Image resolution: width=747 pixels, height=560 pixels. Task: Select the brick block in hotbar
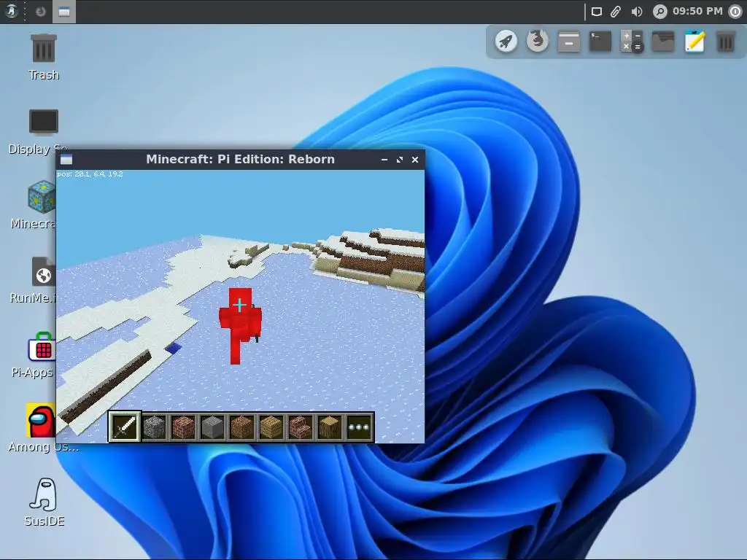(183, 427)
